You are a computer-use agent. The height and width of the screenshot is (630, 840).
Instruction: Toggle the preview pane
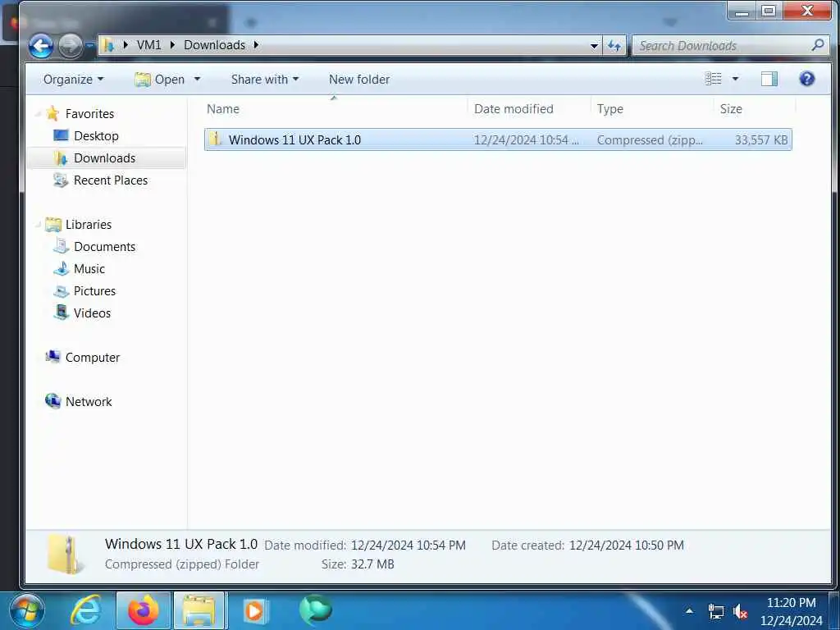[769, 79]
